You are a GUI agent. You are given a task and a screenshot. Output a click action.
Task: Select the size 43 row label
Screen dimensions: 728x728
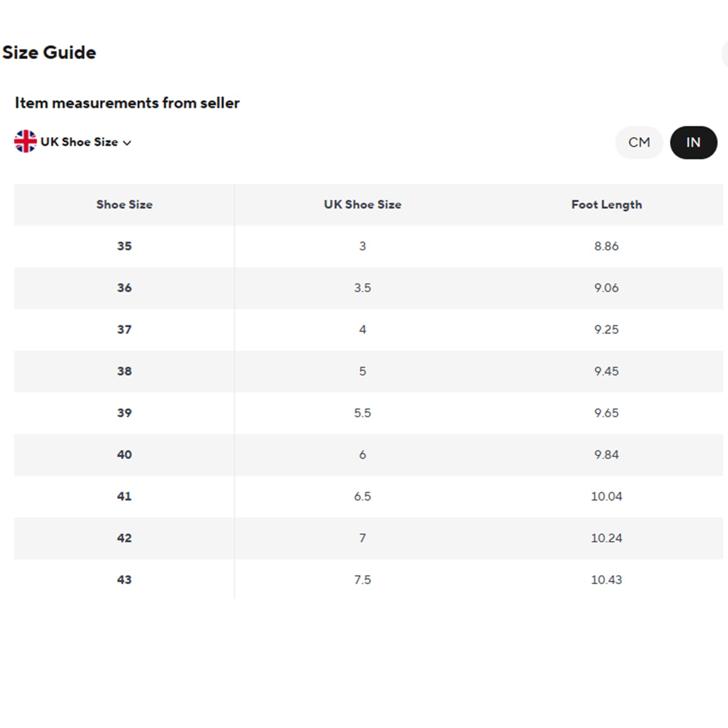click(124, 580)
